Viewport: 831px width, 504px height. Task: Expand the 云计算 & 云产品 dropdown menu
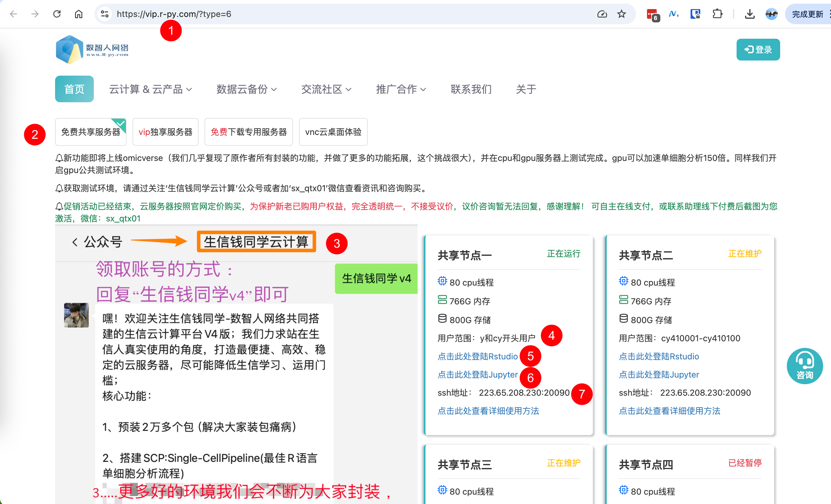coord(150,89)
